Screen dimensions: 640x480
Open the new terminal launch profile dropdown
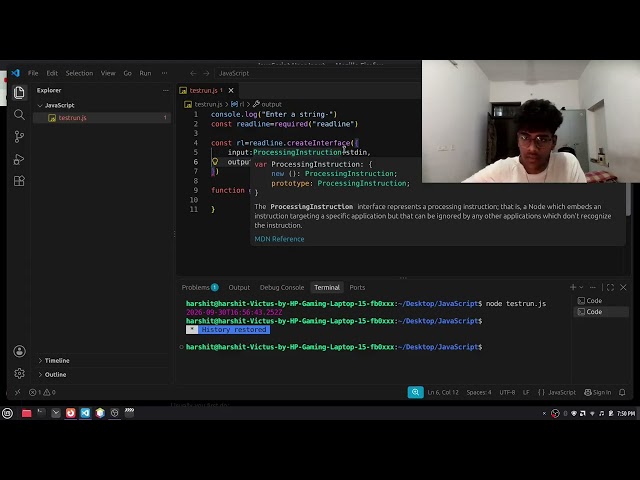pyautogui.click(x=581, y=287)
